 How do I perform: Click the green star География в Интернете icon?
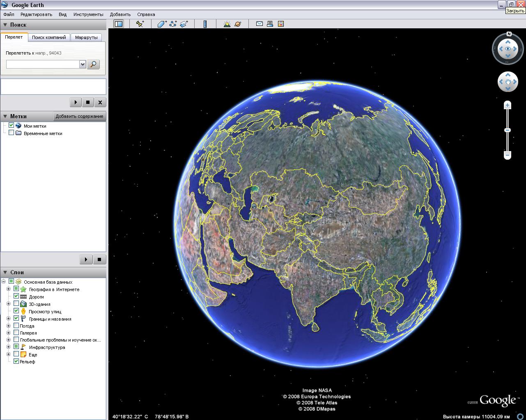(x=23, y=289)
